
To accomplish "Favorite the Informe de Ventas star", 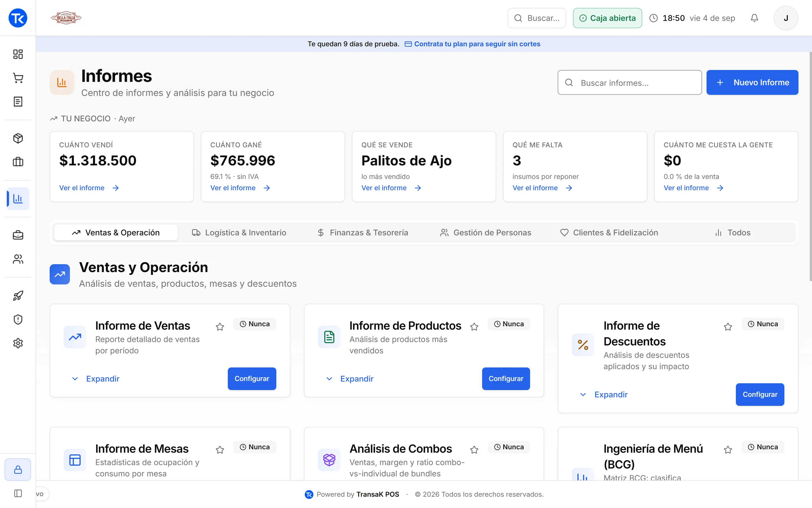I will [220, 327].
